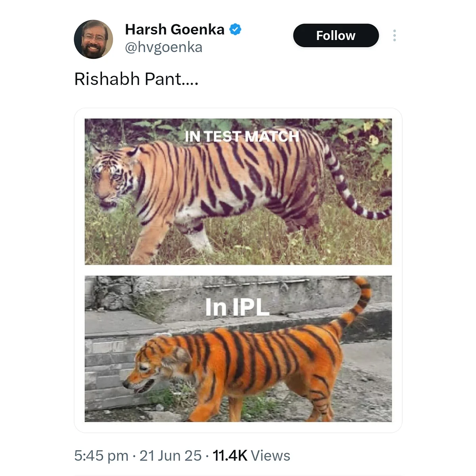476x476 pixels.
Task: Click the IN TEST MATCH caption
Action: 242,136
